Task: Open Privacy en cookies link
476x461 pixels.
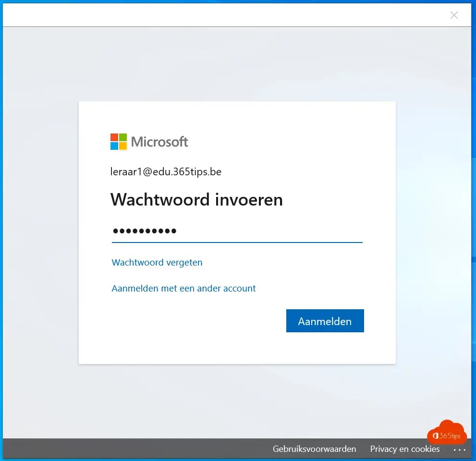Action: pos(404,449)
